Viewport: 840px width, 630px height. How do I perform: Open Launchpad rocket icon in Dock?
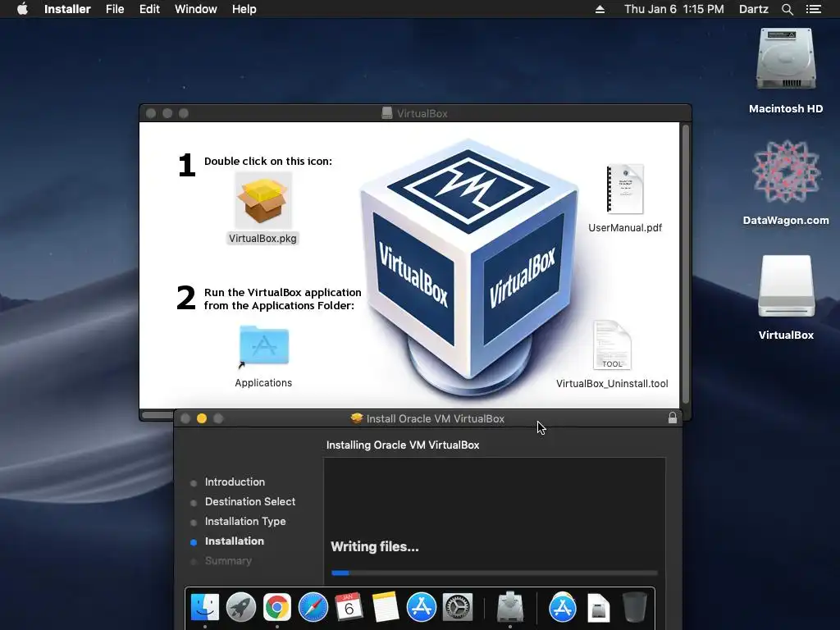[241, 607]
